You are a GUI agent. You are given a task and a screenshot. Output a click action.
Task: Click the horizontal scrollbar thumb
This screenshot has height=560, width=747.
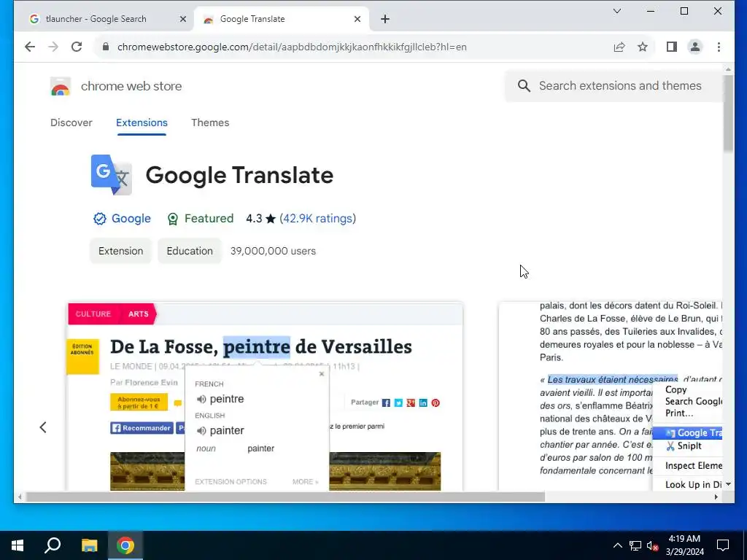285,497
